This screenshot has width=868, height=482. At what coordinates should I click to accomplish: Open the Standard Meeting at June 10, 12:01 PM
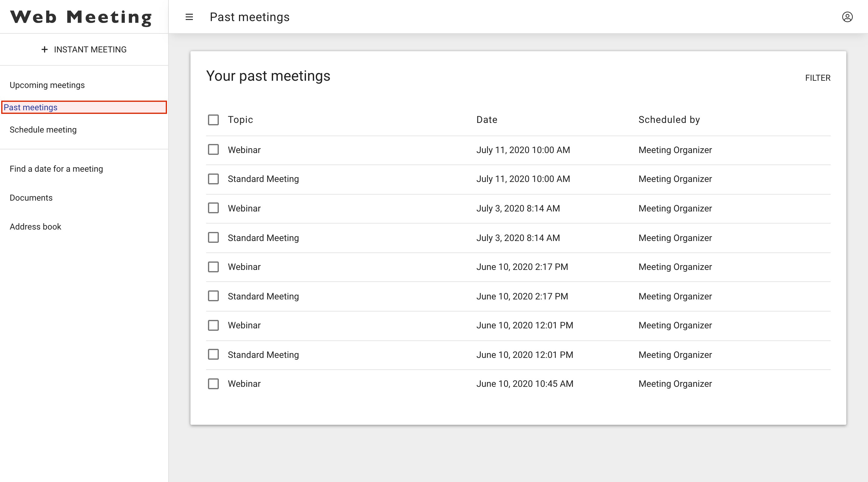coord(263,355)
